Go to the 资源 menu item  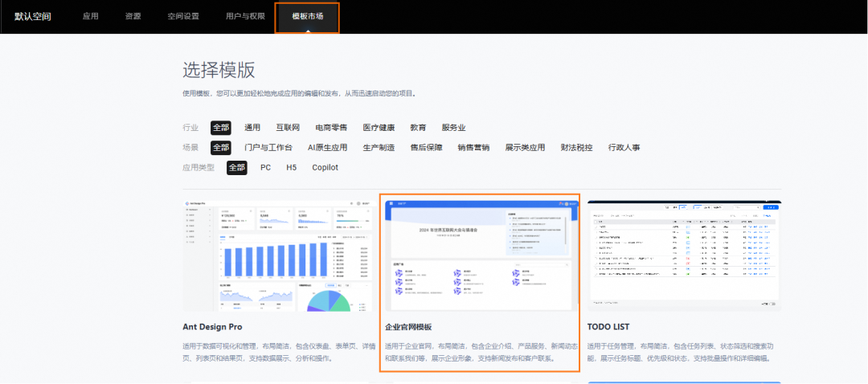(133, 16)
